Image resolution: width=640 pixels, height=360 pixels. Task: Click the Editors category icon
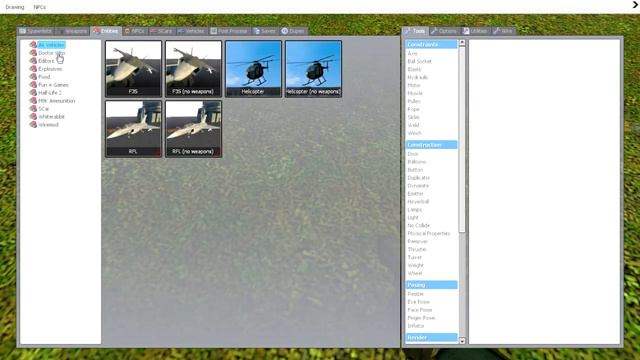[33, 60]
